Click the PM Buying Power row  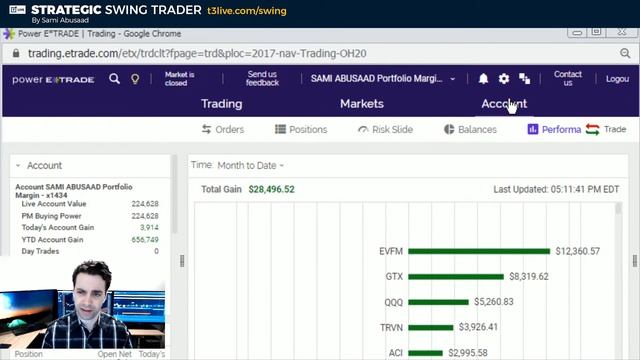pyautogui.click(x=90, y=216)
